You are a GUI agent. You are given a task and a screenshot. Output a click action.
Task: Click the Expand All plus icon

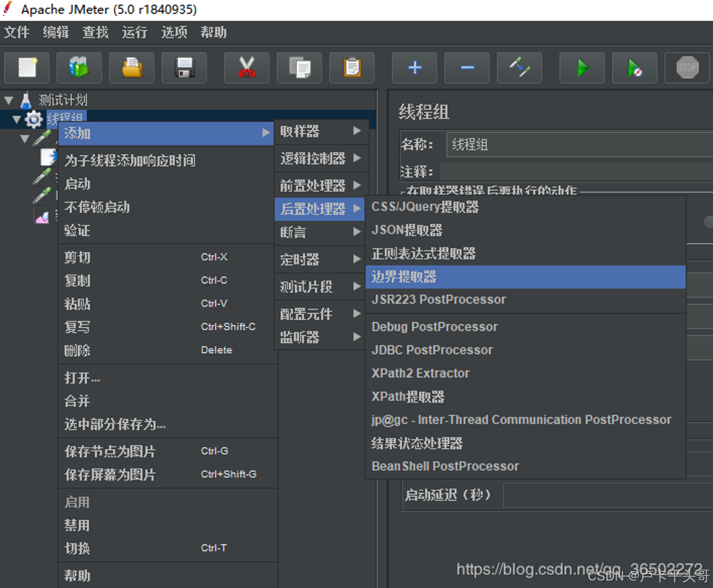point(415,68)
